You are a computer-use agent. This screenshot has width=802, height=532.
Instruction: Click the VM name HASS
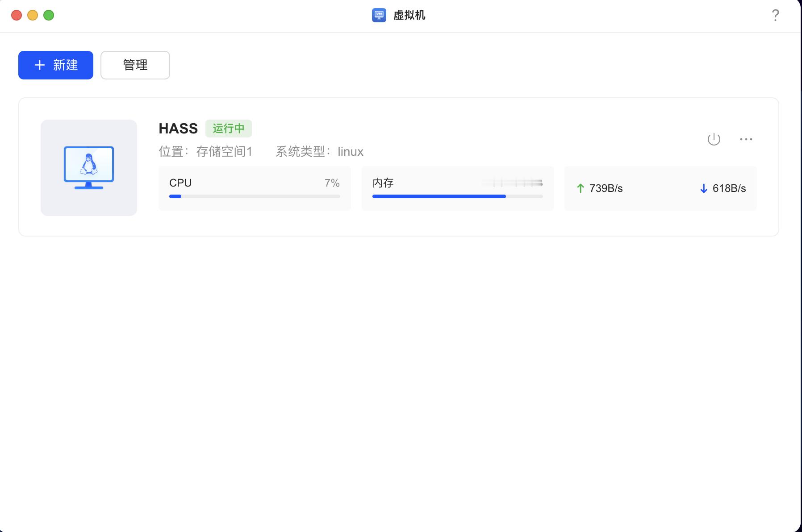[x=178, y=128]
